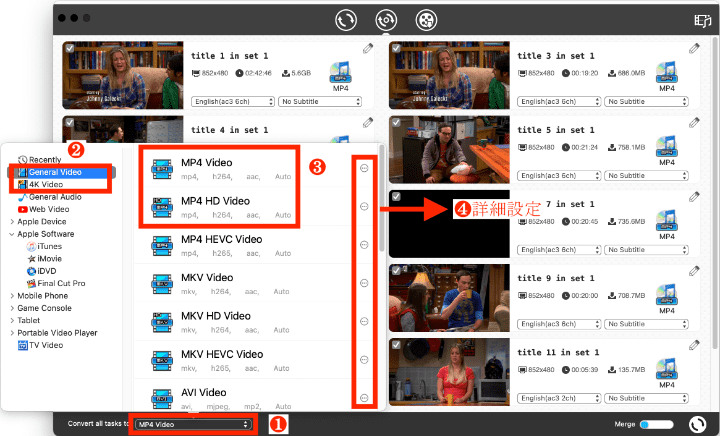Uncheck title 9 in set 1 checkbox
Screen dimensions: 720x436
396,271
